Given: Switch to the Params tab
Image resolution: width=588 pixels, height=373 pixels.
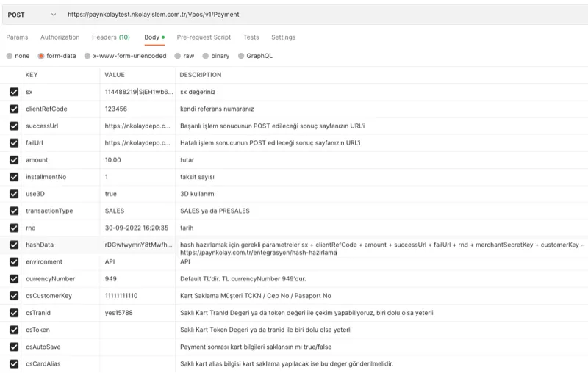Looking at the screenshot, I should coord(17,37).
